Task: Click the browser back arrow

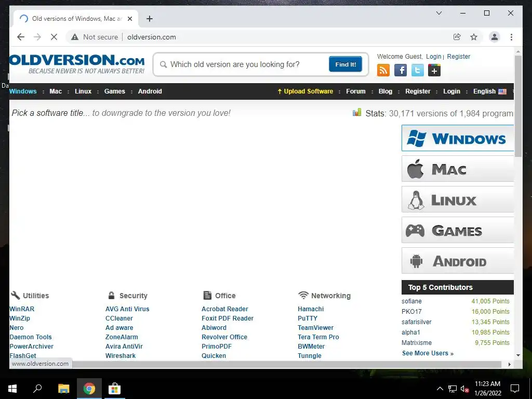Action: [21, 37]
